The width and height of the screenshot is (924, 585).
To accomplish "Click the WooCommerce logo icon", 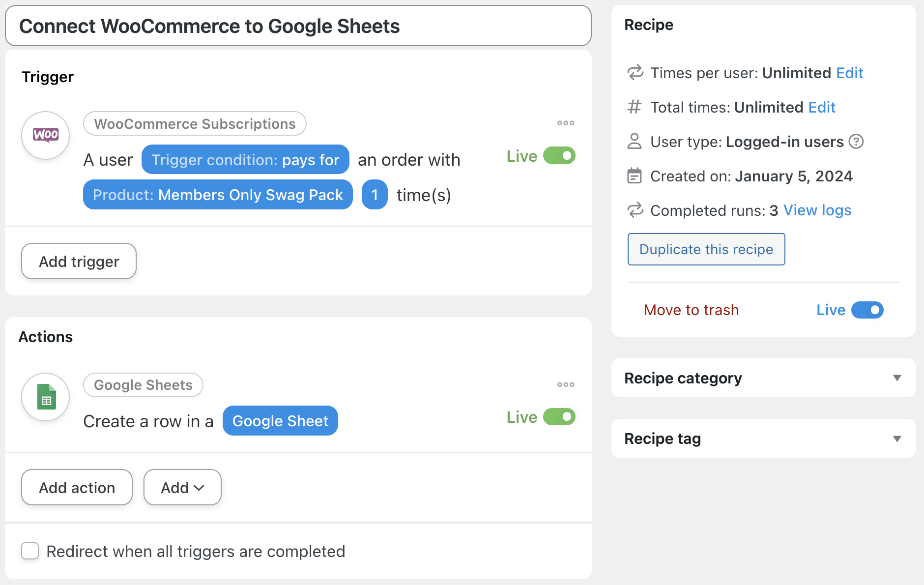I will [46, 135].
